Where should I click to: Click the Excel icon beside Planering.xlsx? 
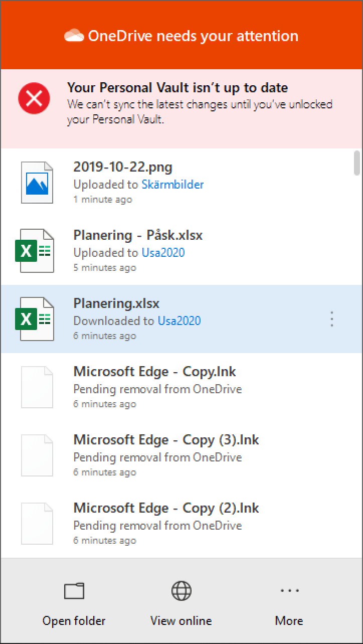36,319
